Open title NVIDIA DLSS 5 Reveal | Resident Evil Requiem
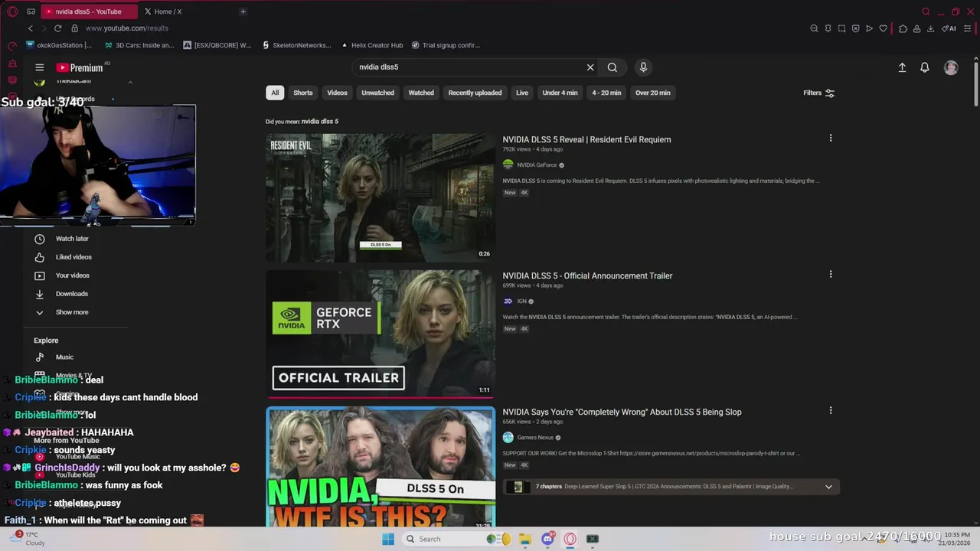Image resolution: width=980 pixels, height=551 pixels. (x=586, y=139)
